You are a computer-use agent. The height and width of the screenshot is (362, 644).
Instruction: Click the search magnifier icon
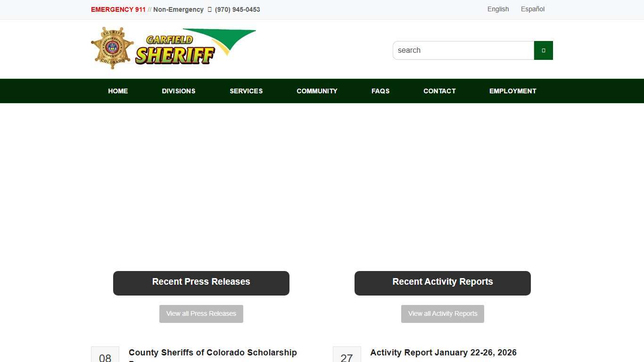point(543,50)
